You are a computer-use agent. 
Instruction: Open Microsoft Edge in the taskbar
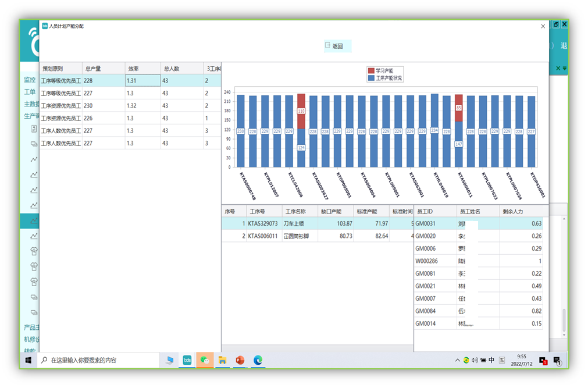(x=258, y=360)
